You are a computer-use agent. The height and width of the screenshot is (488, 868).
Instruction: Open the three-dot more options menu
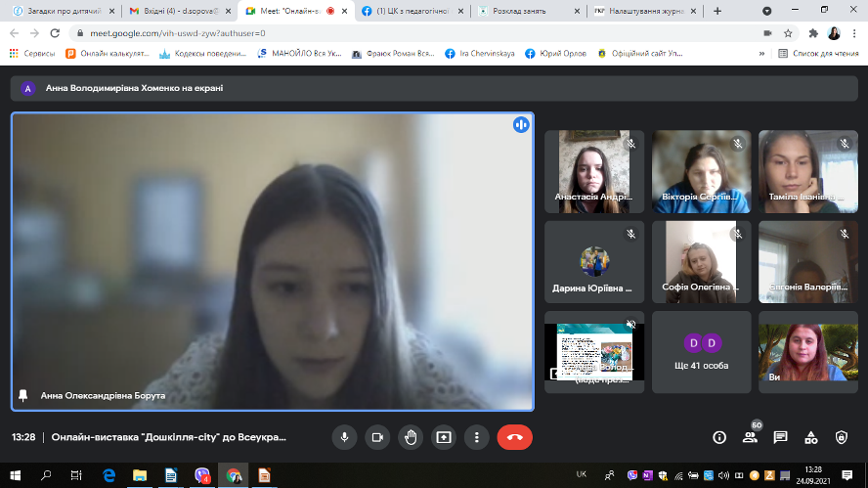(x=477, y=437)
